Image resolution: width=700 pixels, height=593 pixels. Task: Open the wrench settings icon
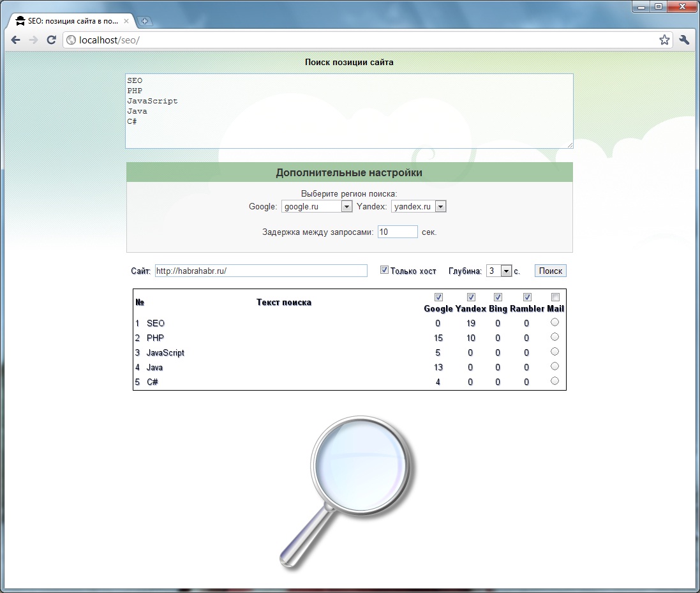[683, 40]
